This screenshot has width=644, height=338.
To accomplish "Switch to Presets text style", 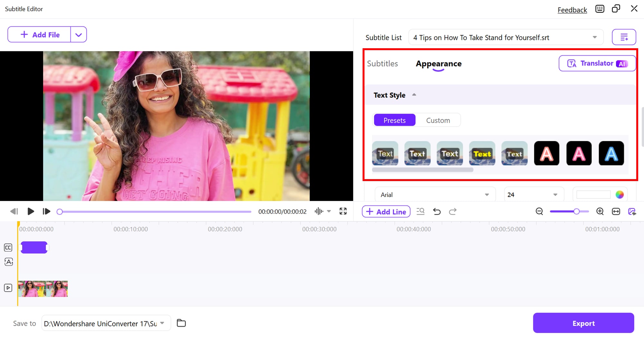I will click(394, 120).
